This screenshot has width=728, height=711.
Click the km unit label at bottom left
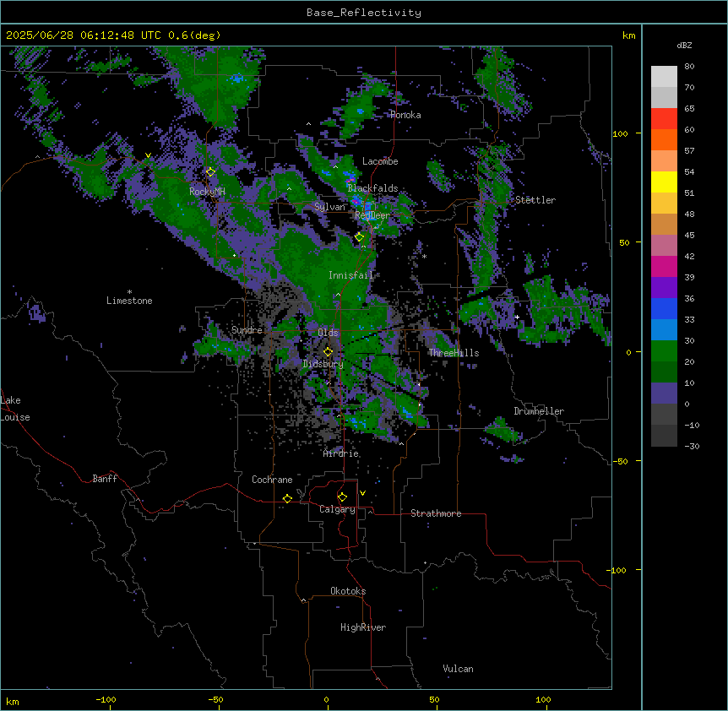coord(13,701)
